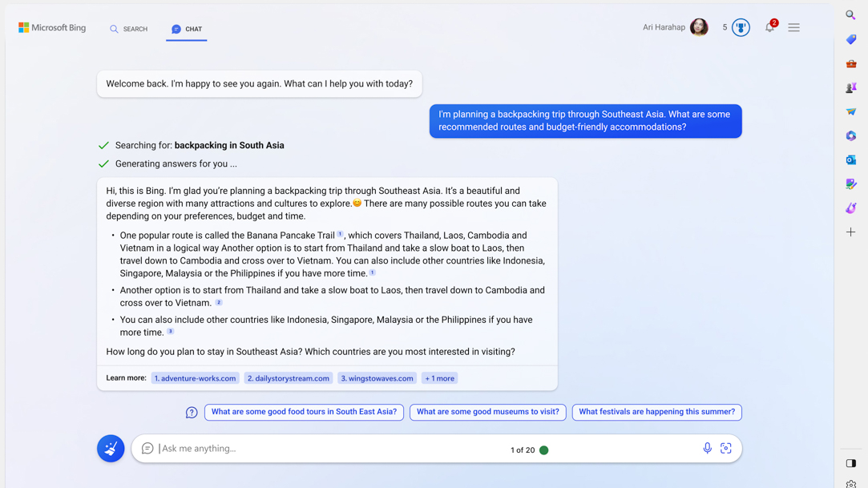
Task: Add a sidebar app with plus
Action: 851,232
